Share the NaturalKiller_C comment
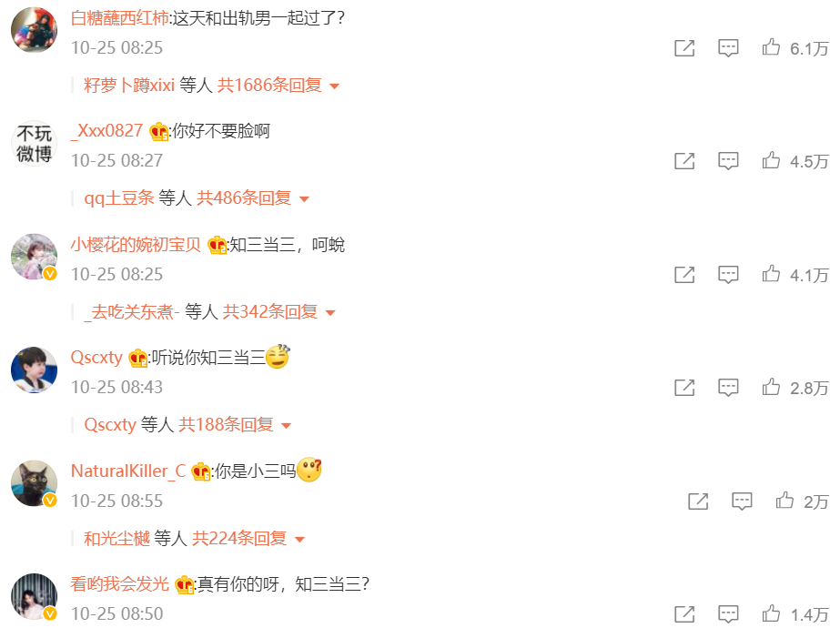Viewport: 840px width, 628px height. (698, 501)
